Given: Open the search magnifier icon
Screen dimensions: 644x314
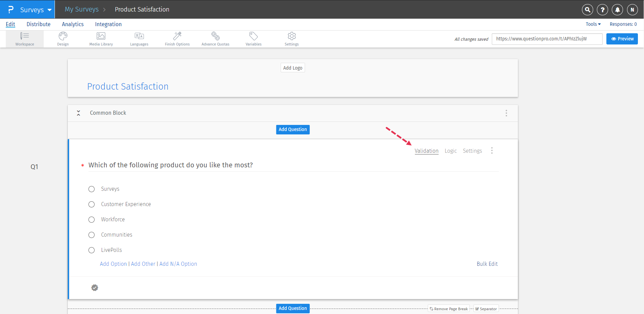Looking at the screenshot, I should (x=587, y=10).
